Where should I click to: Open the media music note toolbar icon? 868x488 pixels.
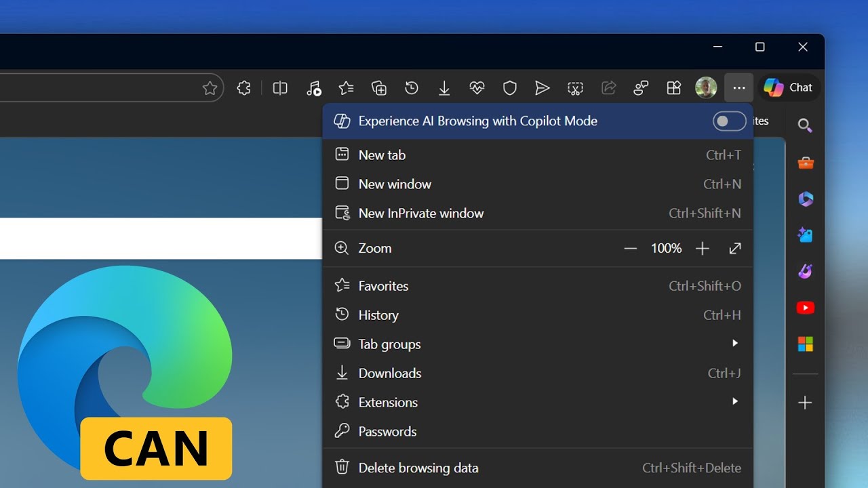point(313,88)
